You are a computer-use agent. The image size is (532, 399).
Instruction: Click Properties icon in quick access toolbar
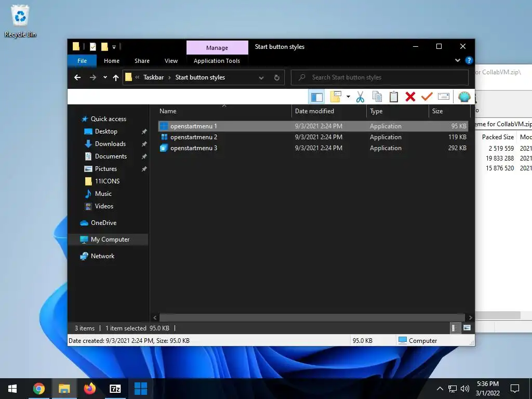(x=93, y=47)
